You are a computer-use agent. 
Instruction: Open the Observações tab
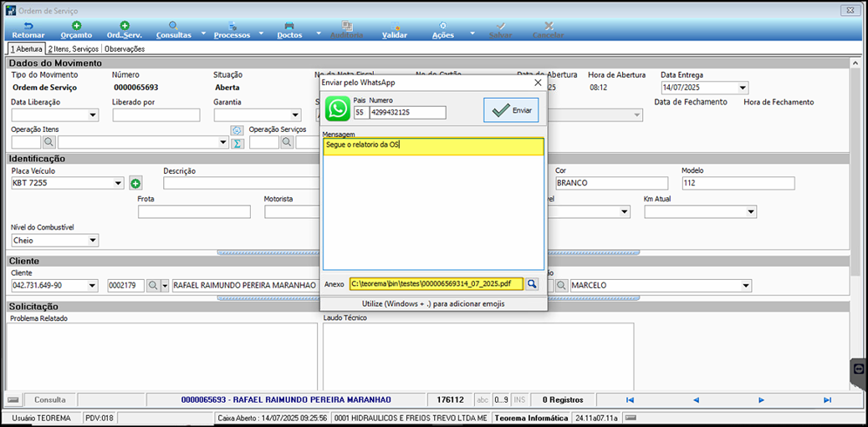click(x=125, y=48)
